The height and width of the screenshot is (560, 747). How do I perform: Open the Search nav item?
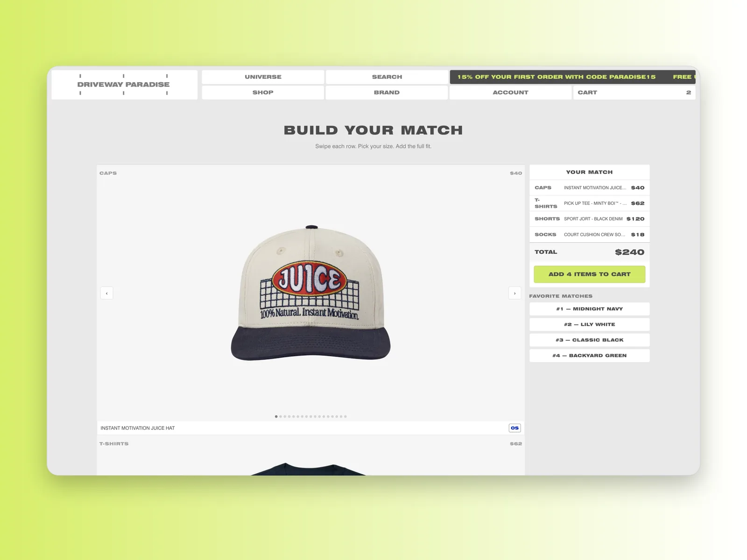pyautogui.click(x=387, y=77)
